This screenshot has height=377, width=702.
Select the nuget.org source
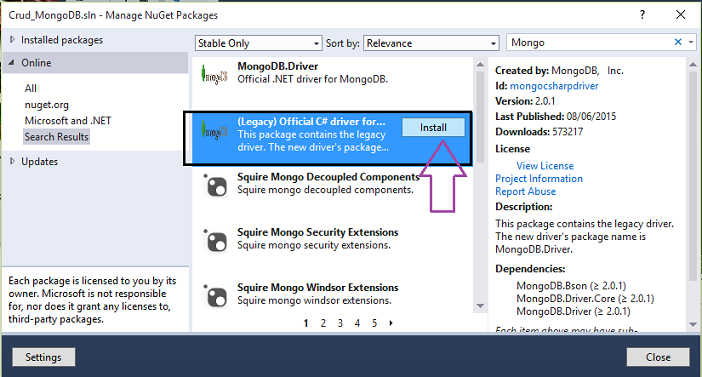[x=47, y=105]
